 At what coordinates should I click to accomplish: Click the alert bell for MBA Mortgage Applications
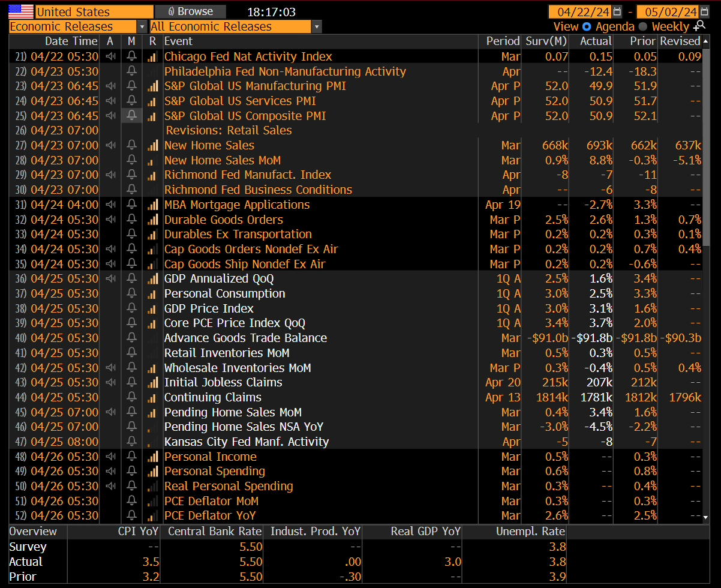(131, 205)
